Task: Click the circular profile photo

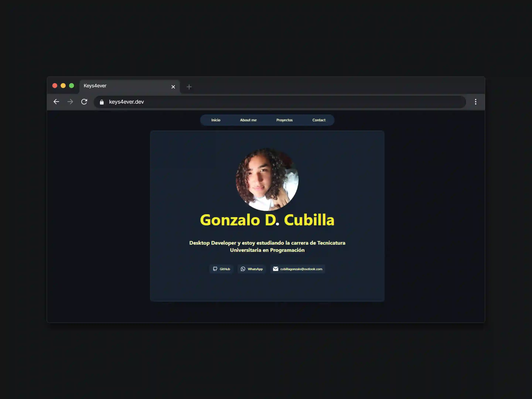Action: (267, 179)
